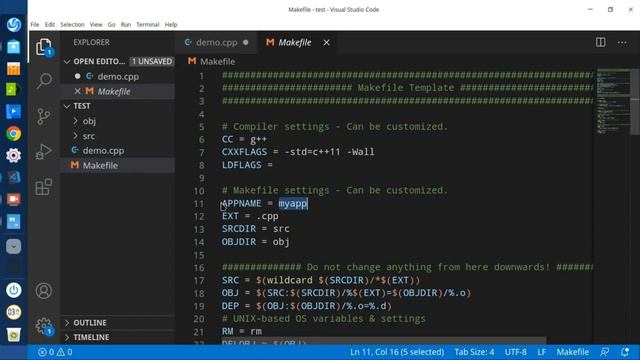Select demo.cpp in Open Editors list

(x=118, y=76)
